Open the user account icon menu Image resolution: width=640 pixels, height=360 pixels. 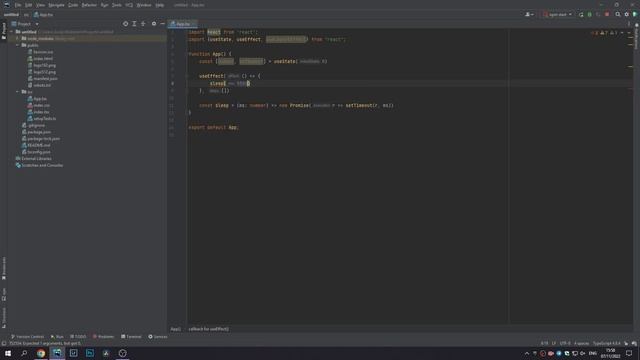pyautogui.click(x=529, y=14)
